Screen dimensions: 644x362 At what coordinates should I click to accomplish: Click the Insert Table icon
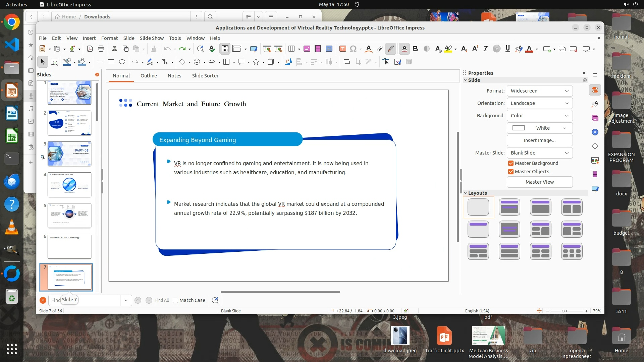(291, 49)
